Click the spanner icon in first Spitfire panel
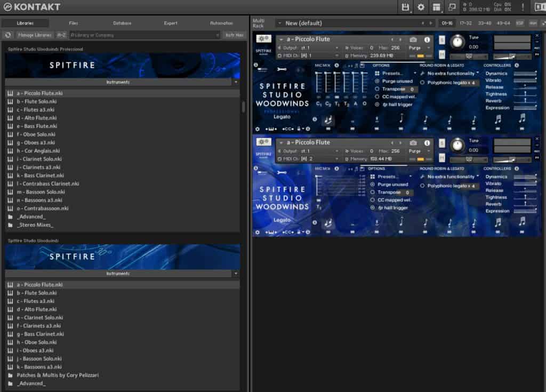This screenshot has width=546, height=392. (282, 69)
